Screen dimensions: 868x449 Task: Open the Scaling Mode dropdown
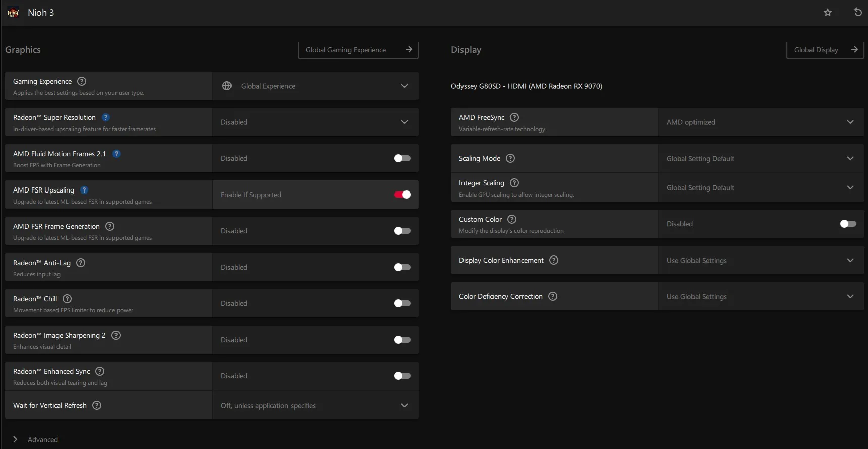click(761, 158)
